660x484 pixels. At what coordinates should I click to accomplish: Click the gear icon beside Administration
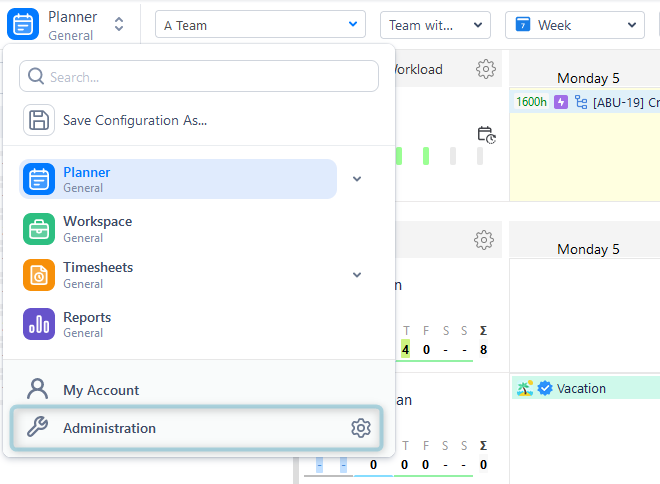[361, 428]
